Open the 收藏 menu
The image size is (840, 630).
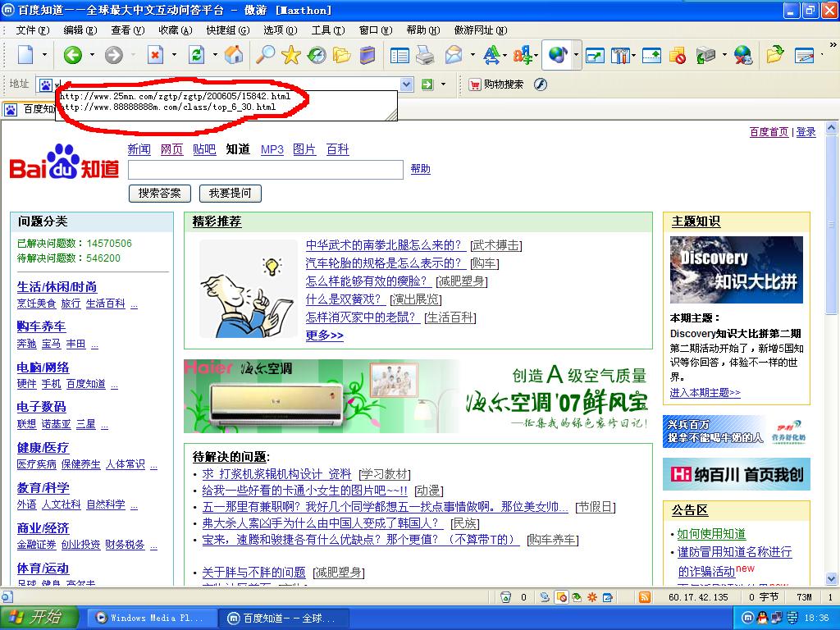176,30
